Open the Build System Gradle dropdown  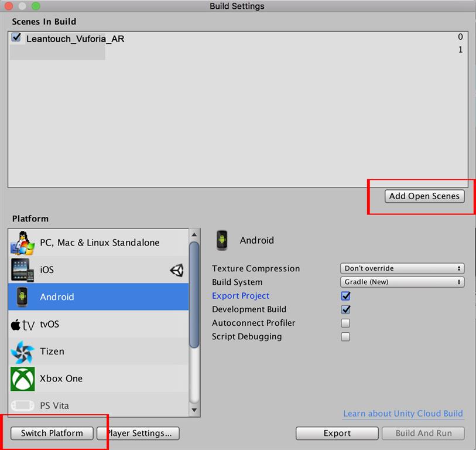tap(402, 282)
